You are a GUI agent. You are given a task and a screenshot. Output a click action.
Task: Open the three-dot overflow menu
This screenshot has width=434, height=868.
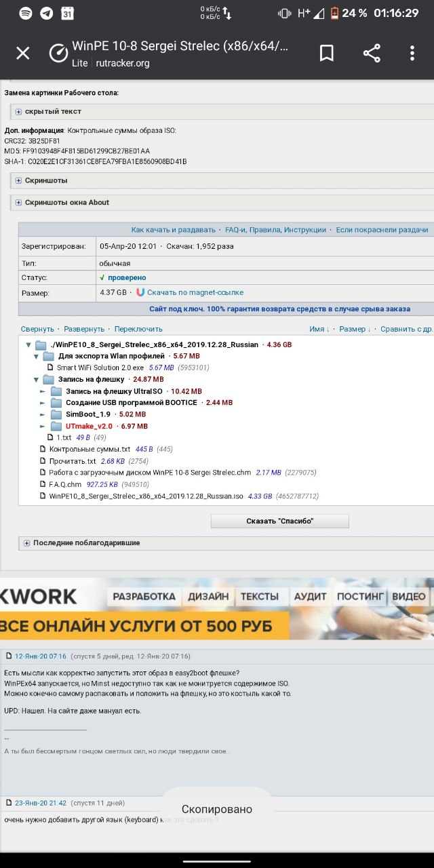click(x=412, y=54)
